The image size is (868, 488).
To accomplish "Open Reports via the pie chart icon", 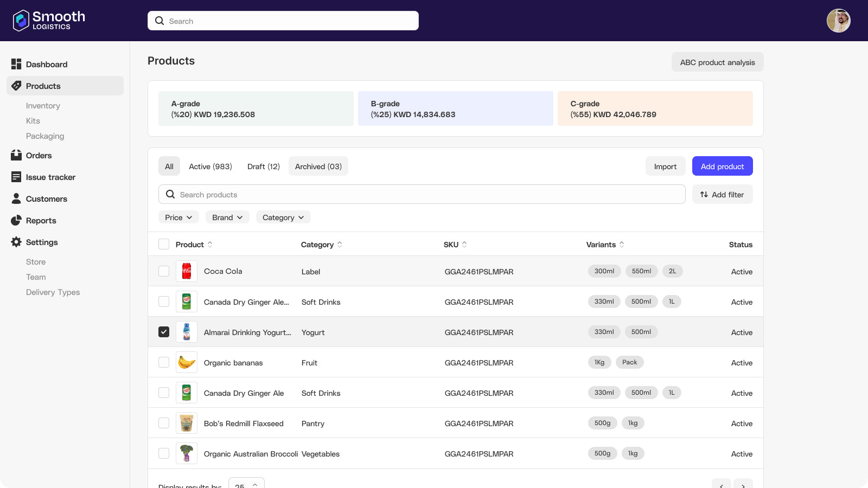I will pos(16,220).
